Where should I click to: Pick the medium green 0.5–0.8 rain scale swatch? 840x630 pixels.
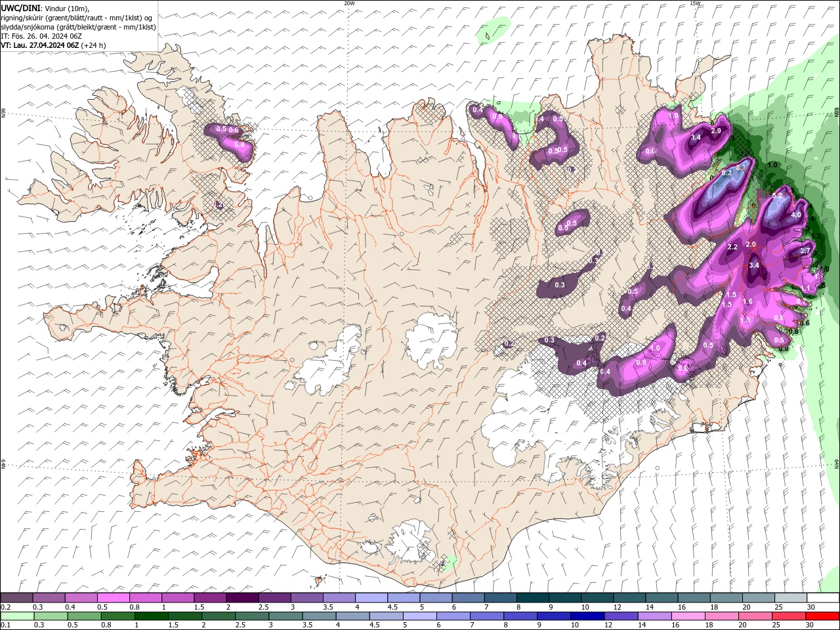pos(85,616)
